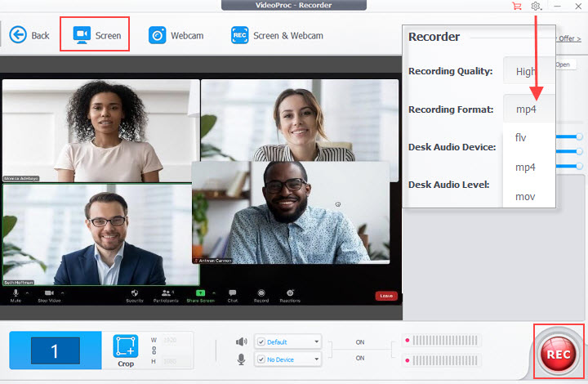Toggle the speaker ON switch
Viewport: 588px width, 384px height.
pyautogui.click(x=360, y=342)
